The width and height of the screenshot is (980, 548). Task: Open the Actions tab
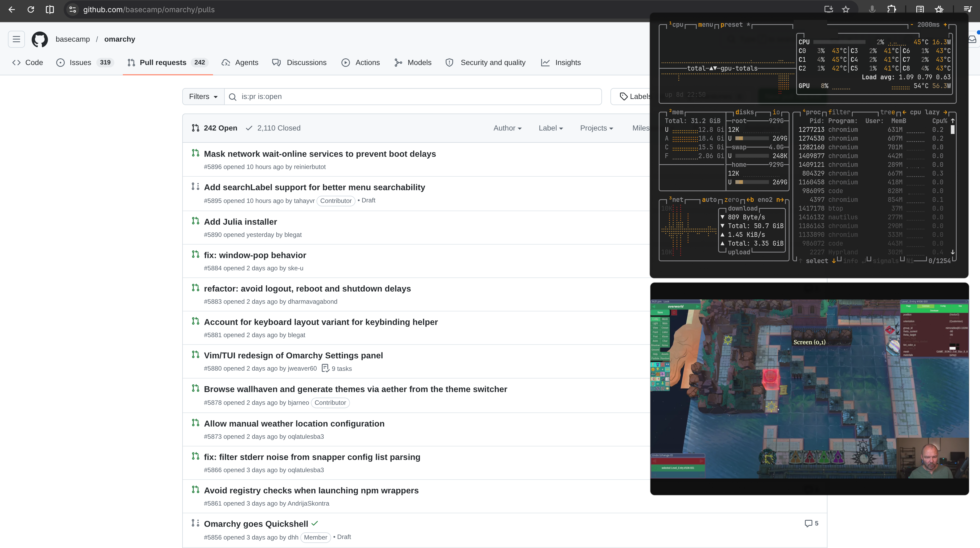(361, 63)
